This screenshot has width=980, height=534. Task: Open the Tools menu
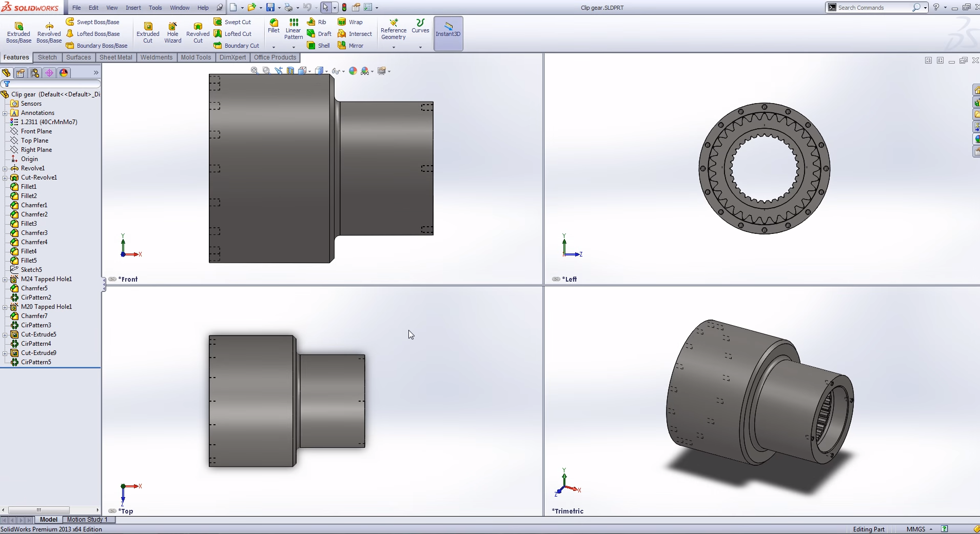click(155, 8)
